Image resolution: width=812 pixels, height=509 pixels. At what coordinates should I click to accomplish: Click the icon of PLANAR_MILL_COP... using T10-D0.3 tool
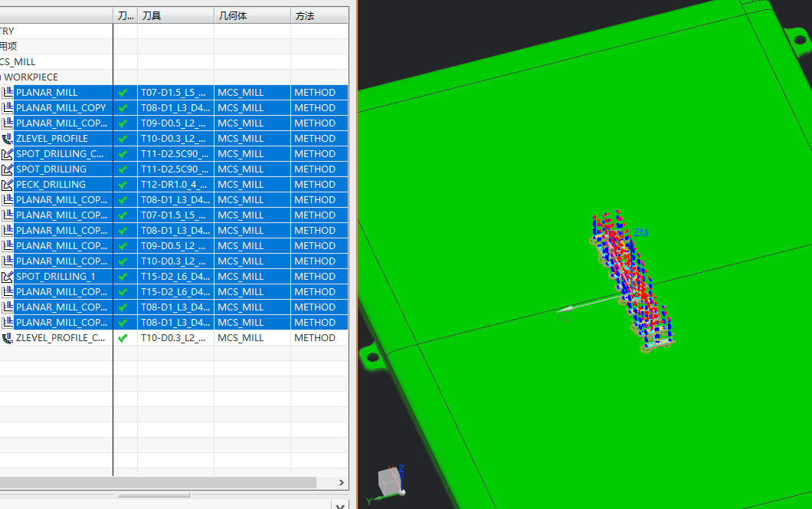7,261
